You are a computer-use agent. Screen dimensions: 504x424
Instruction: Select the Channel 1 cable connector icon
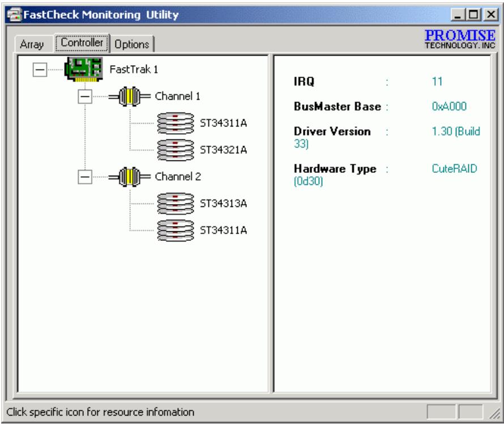click(130, 96)
